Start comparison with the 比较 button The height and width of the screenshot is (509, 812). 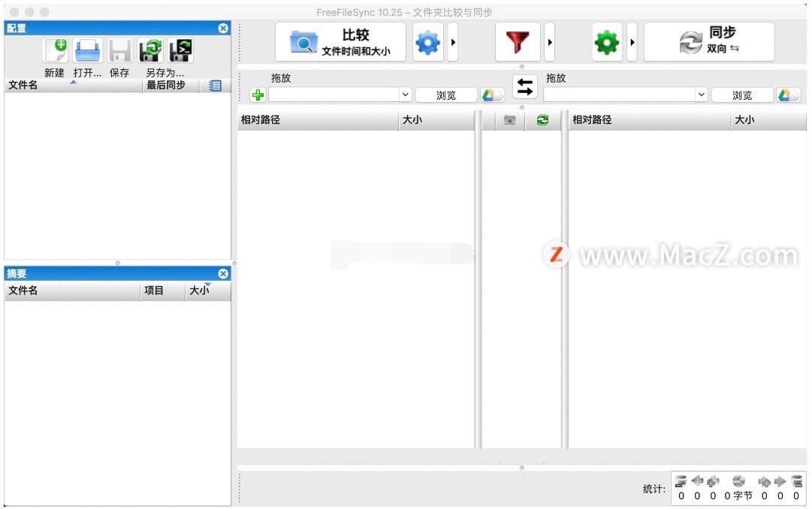[340, 42]
